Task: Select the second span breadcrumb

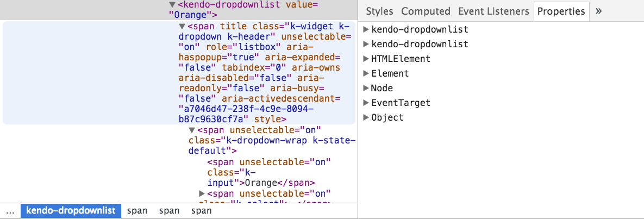Action: pos(169,211)
